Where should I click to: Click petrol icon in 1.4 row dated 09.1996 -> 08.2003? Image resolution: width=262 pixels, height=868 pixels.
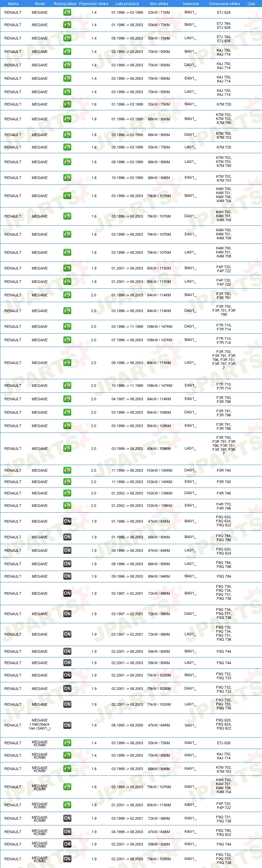coord(67,39)
